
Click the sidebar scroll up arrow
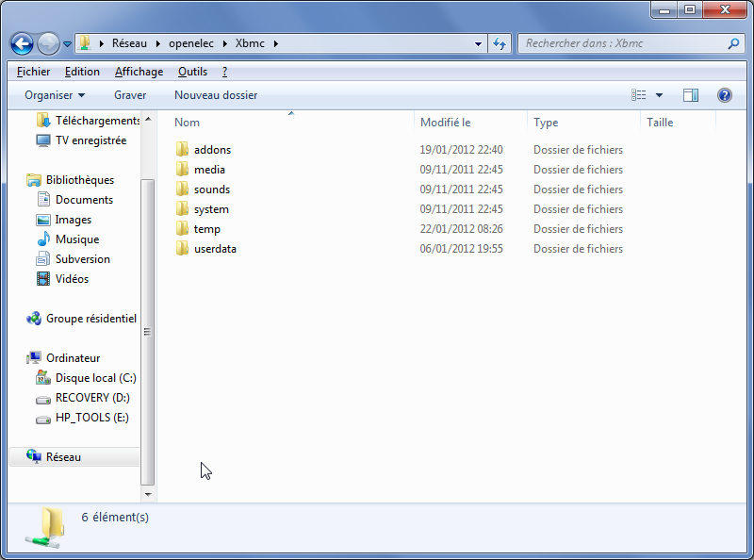(148, 119)
